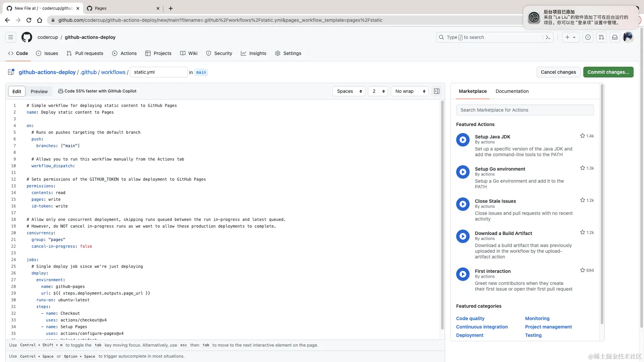
Task: Click the Setup Java JDK action icon
Action: coord(463,140)
